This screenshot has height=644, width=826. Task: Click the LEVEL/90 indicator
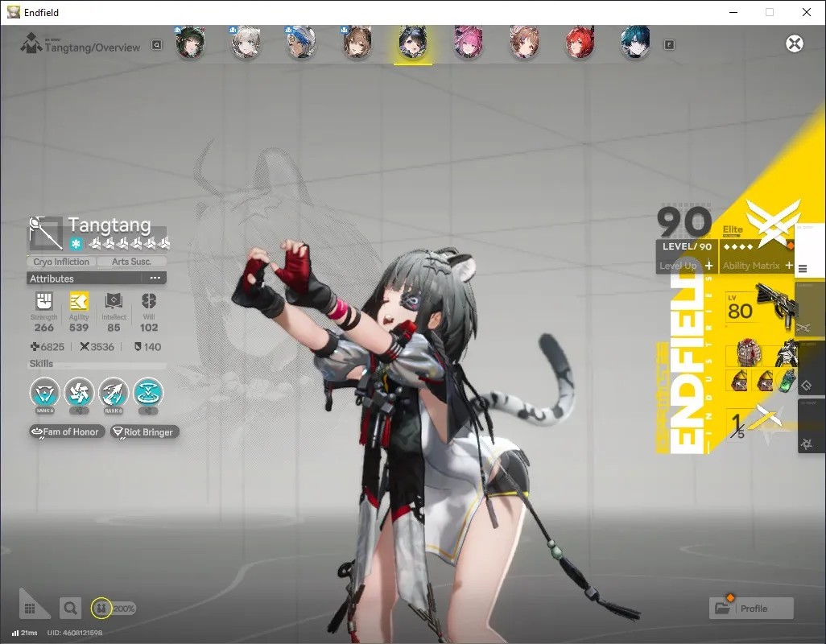click(687, 246)
